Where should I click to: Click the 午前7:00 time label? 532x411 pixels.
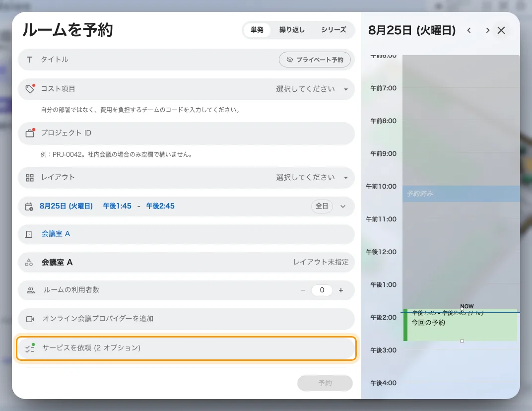tap(383, 88)
